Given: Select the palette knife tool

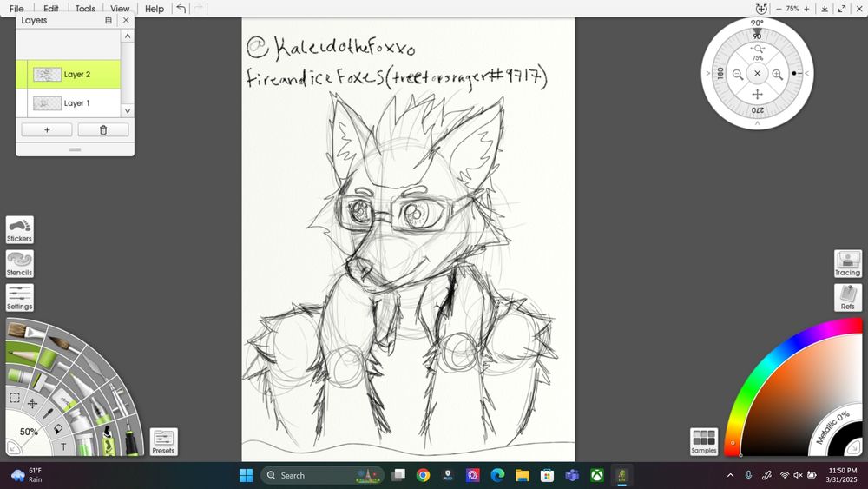Looking at the screenshot, I should [x=95, y=367].
